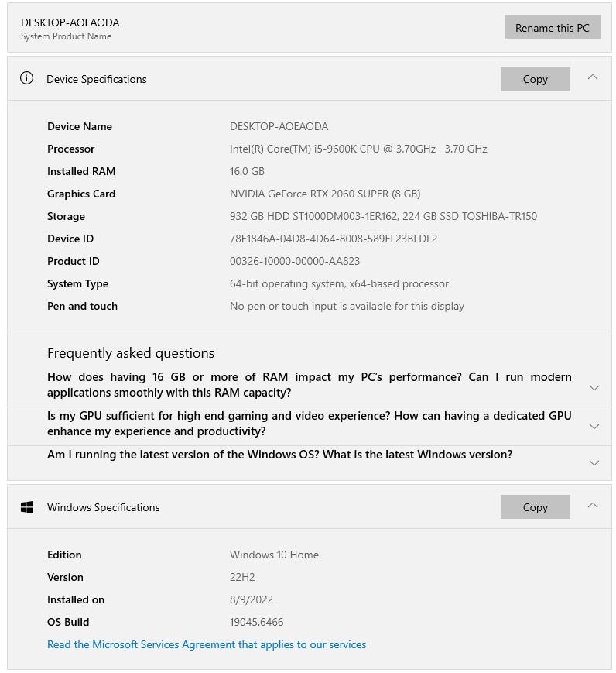The width and height of the screenshot is (616, 673).
Task: Click the Rename this PC button
Action: pos(552,27)
